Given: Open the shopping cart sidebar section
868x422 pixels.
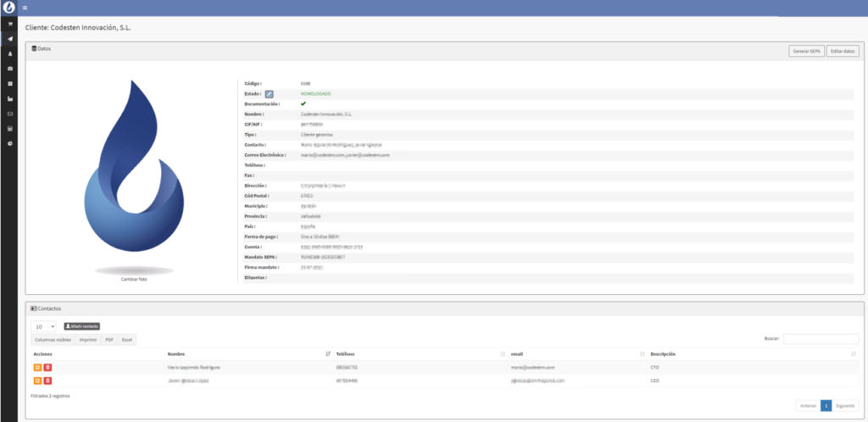Looking at the screenshot, I should coord(10,24).
